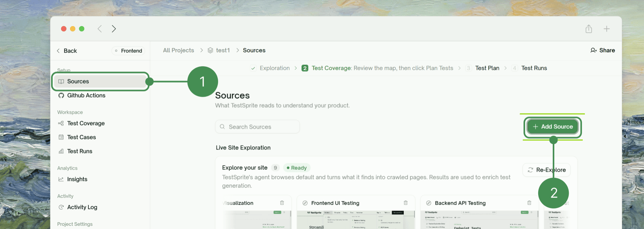Open the Backend API Testing thumbnail

click(x=479, y=220)
